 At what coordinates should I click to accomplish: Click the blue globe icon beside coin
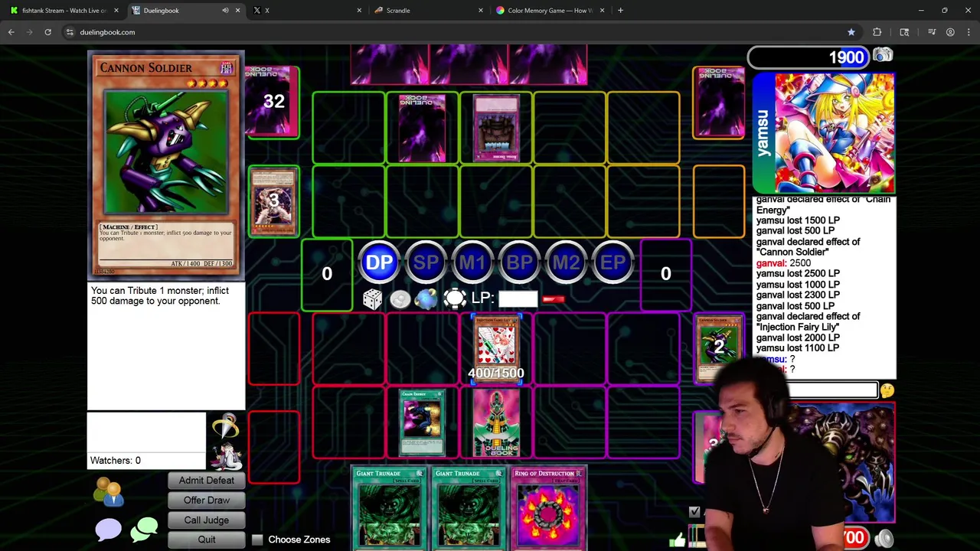point(426,299)
